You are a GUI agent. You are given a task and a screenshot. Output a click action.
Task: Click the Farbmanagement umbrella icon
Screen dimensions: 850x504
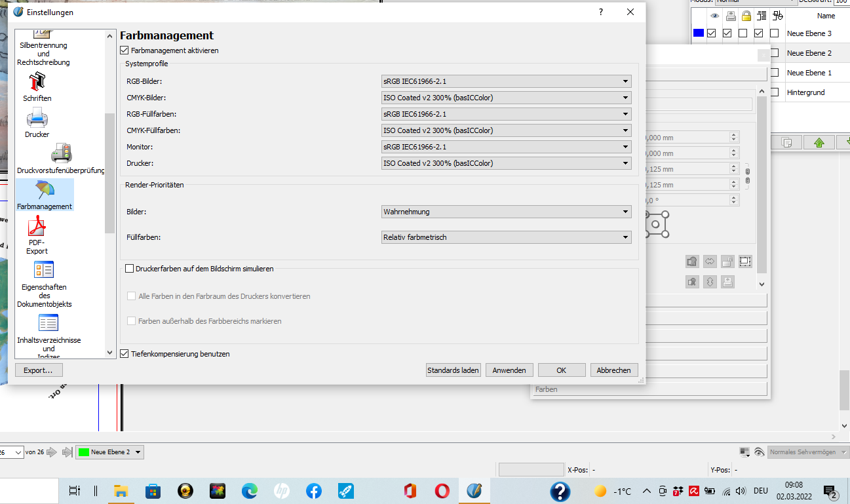point(45,191)
